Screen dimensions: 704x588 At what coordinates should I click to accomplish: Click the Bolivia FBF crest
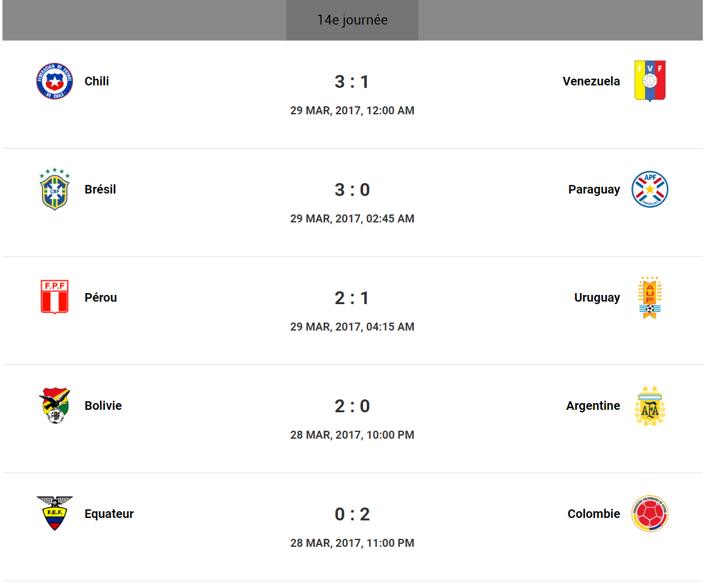[x=55, y=406]
